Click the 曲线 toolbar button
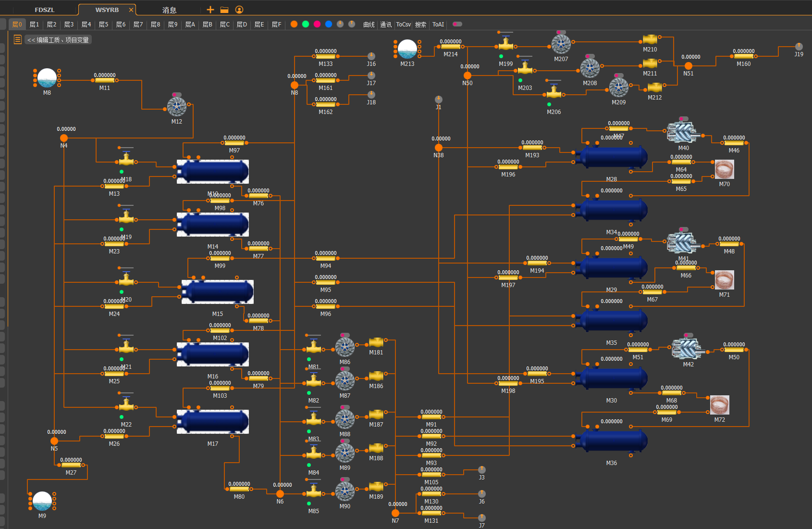This screenshot has height=529, width=812. point(369,24)
